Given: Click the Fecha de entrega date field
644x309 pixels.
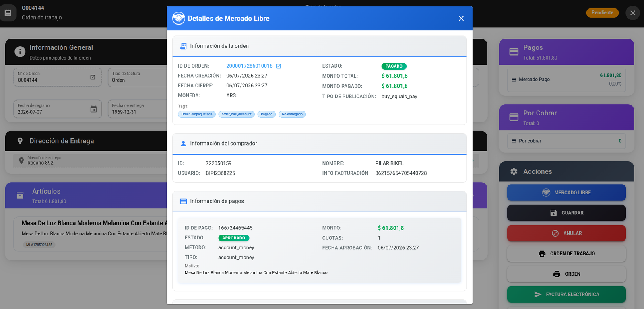Looking at the screenshot, I should 137,109.
